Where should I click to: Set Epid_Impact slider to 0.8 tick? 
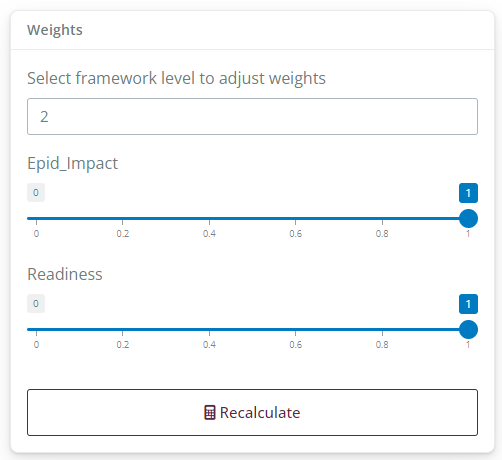tap(382, 219)
